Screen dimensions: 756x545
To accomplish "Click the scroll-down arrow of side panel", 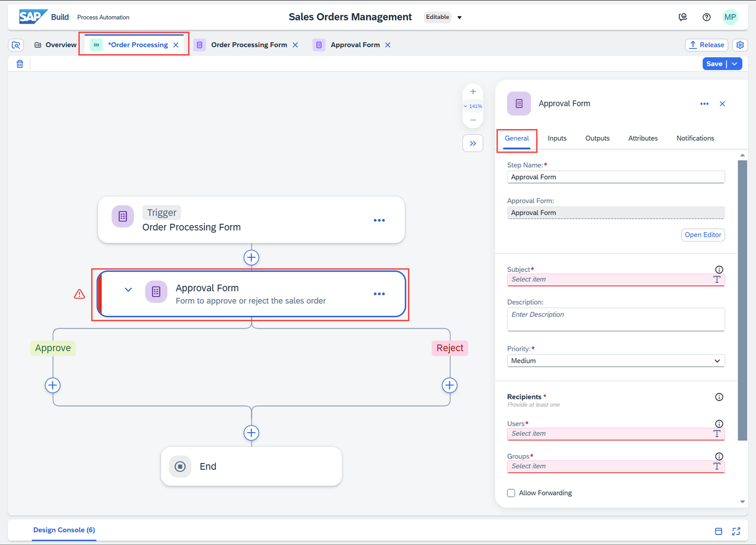I will [x=742, y=502].
